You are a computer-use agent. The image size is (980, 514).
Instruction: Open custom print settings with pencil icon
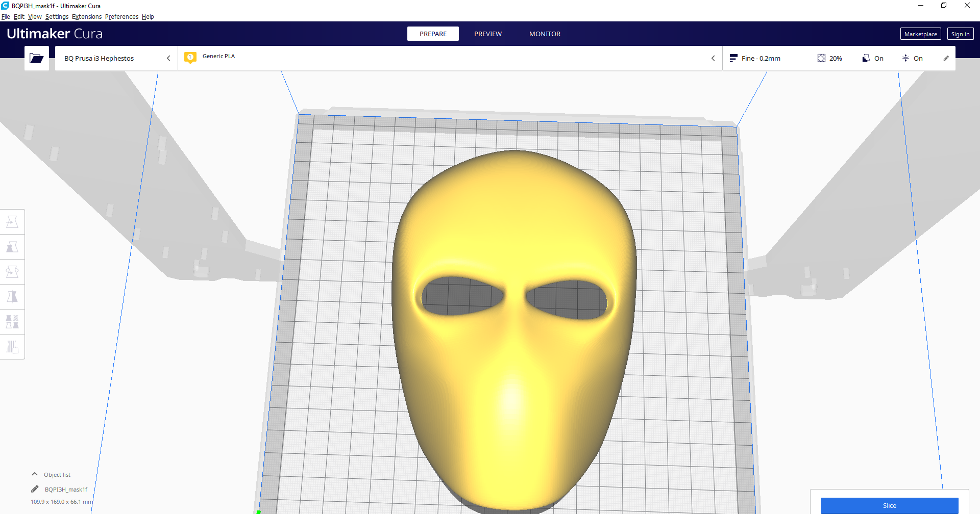pyautogui.click(x=946, y=58)
